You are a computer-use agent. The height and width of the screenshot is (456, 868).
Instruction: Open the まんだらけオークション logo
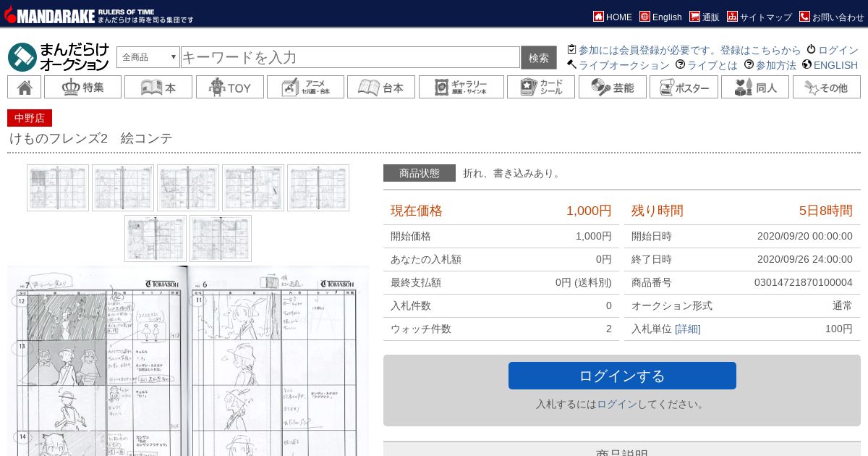pyautogui.click(x=59, y=57)
